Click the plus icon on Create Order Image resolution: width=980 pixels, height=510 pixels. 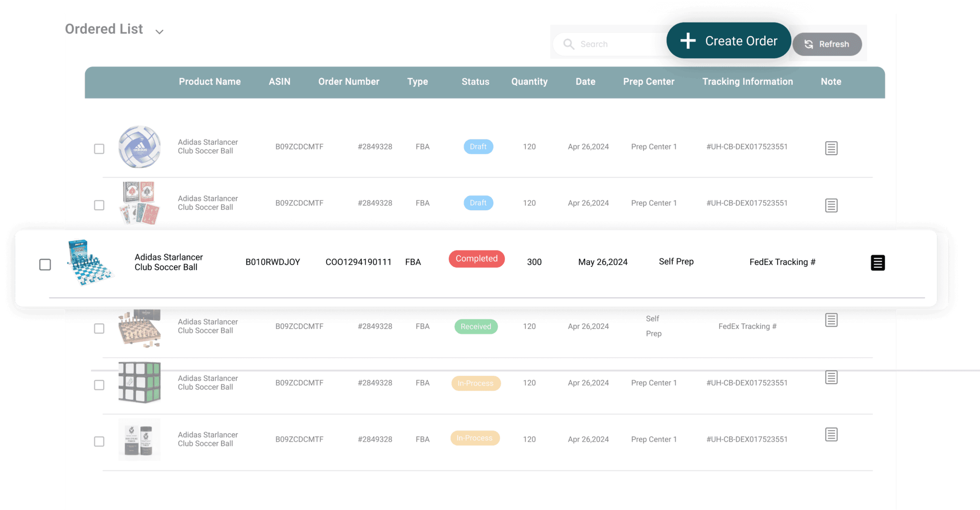[688, 41]
